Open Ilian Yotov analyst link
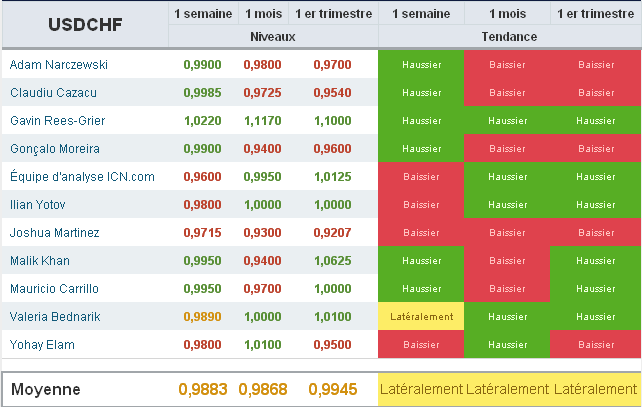 click(38, 205)
